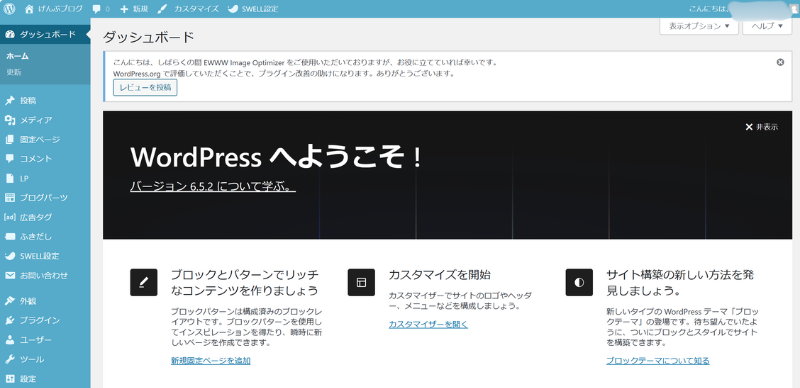This screenshot has width=800, height=388.
Task: Click the half-circle icon beside サイト構築
Action: pos(579,282)
